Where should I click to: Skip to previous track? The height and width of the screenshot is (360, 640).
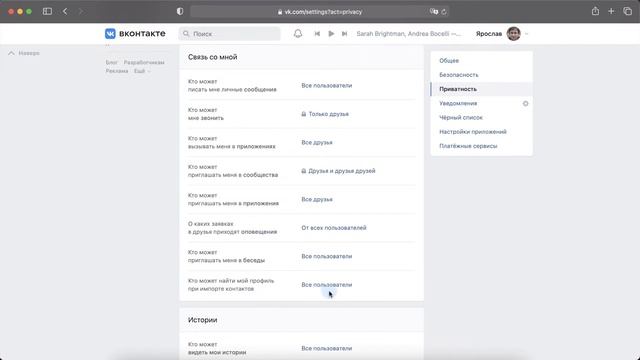pyautogui.click(x=317, y=33)
